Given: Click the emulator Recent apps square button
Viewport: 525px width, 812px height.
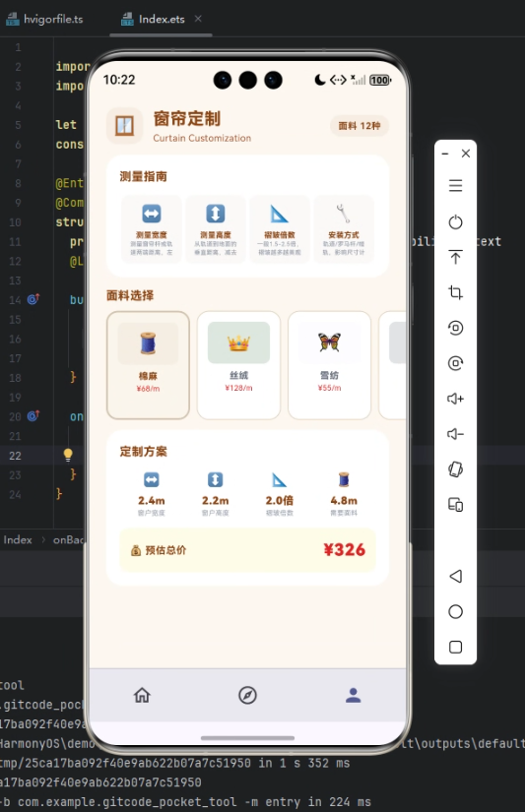Looking at the screenshot, I should click(455, 647).
